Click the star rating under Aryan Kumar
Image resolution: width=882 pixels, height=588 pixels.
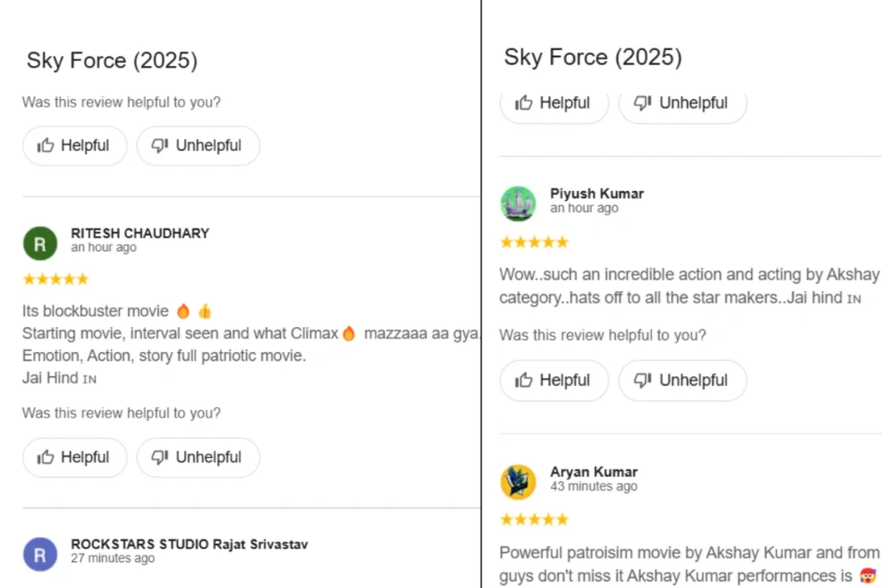[x=534, y=519]
